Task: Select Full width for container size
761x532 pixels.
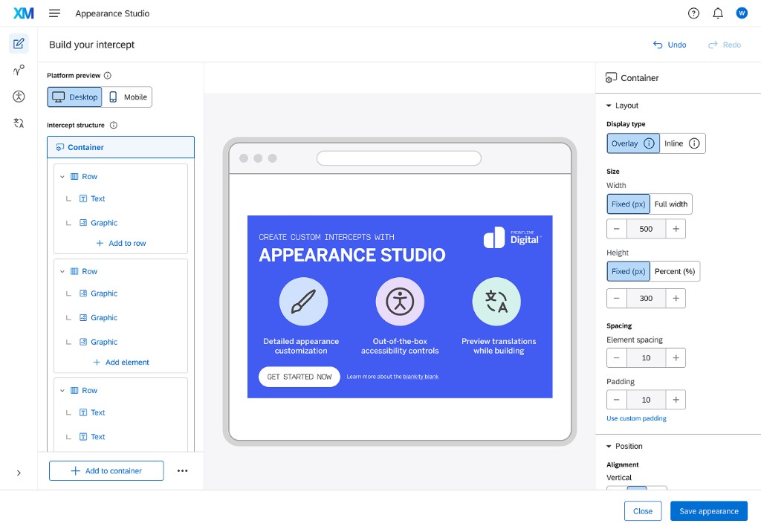Action: (670, 204)
